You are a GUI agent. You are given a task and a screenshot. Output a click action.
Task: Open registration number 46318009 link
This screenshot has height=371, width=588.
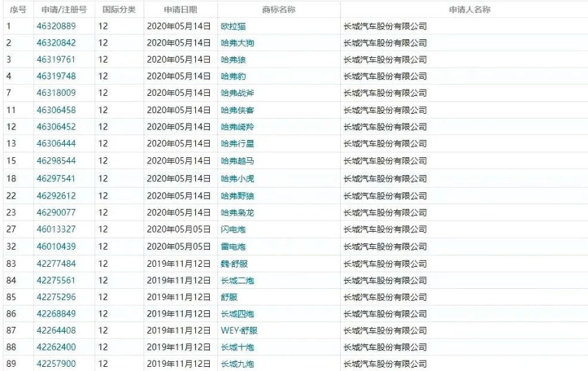[56, 92]
